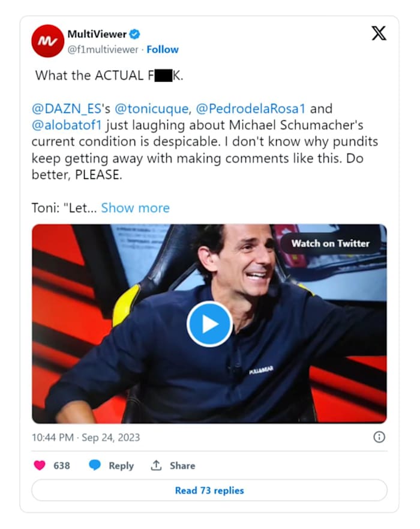
Task: Click the MultiViewer display name
Action: [96, 34]
